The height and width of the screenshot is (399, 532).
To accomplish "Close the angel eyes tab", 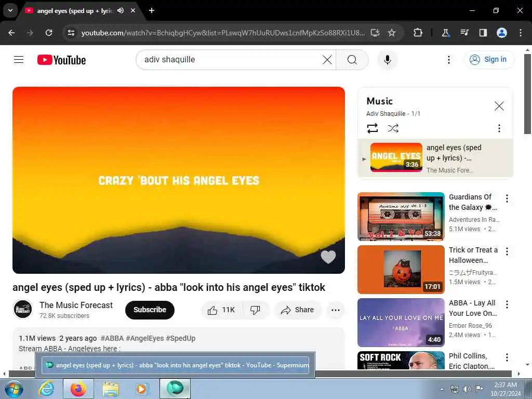I will [x=133, y=10].
